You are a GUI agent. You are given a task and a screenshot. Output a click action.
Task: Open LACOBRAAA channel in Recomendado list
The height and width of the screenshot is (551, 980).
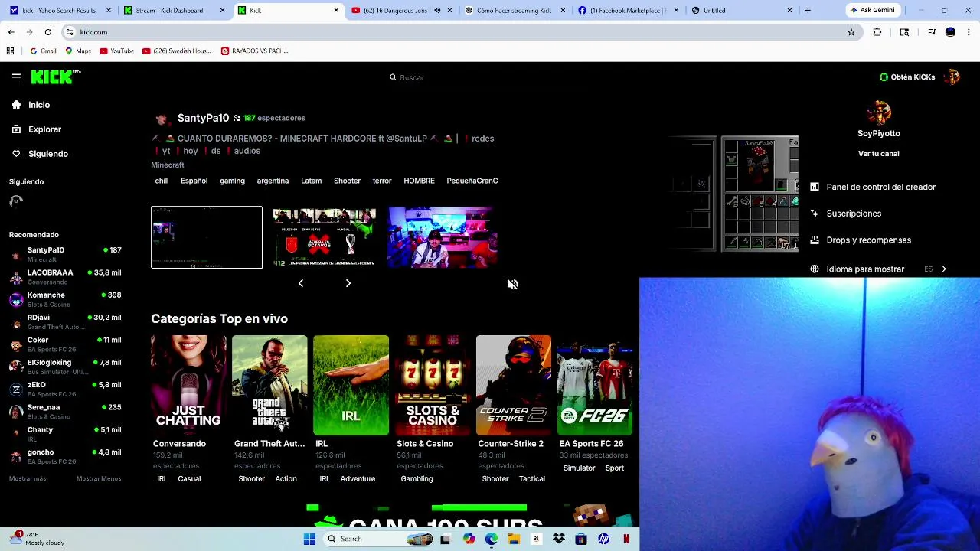coord(65,277)
